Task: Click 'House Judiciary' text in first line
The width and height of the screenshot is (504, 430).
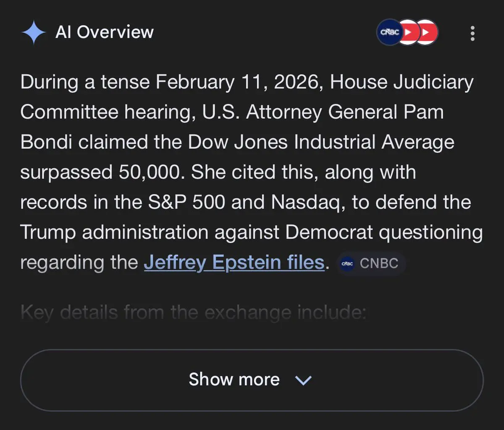Action: pyautogui.click(x=402, y=82)
